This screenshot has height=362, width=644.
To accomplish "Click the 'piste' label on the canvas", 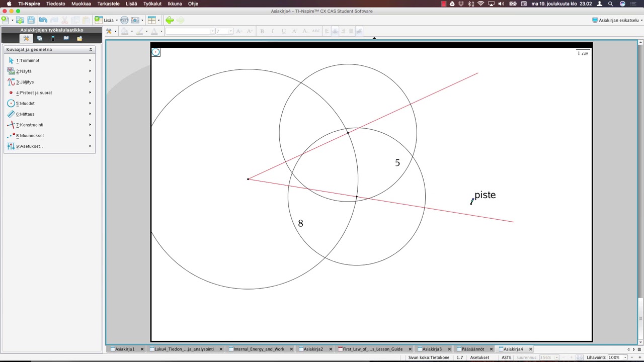I will 485,195.
